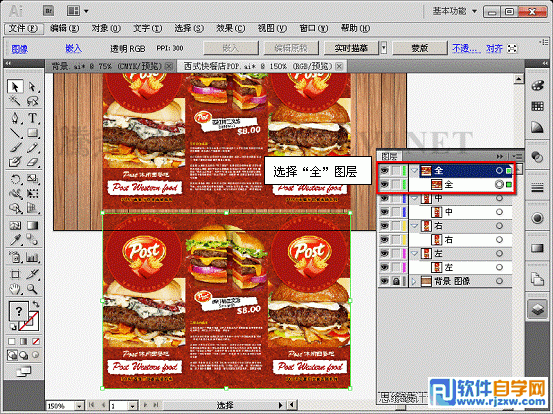Open the 对齐 align link
This screenshot has height=414, width=553.
pyautogui.click(x=494, y=48)
